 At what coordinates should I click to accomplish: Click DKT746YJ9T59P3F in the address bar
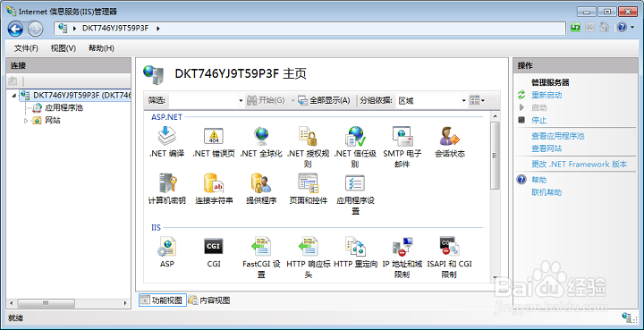(x=115, y=29)
